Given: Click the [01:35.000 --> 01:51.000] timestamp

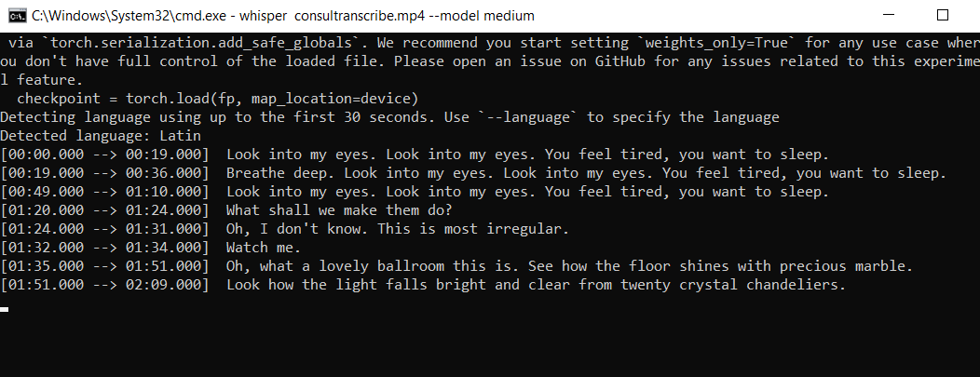Looking at the screenshot, I should tap(104, 266).
